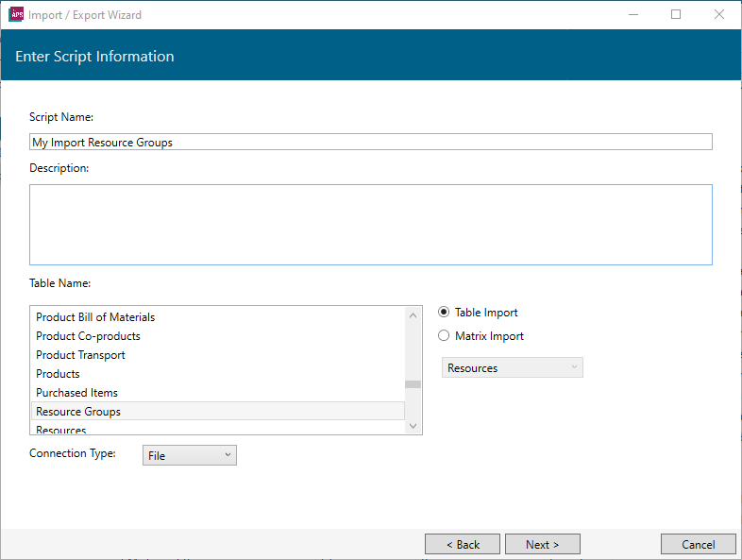Select Product Transport in table list
742x560 pixels.
click(x=80, y=355)
